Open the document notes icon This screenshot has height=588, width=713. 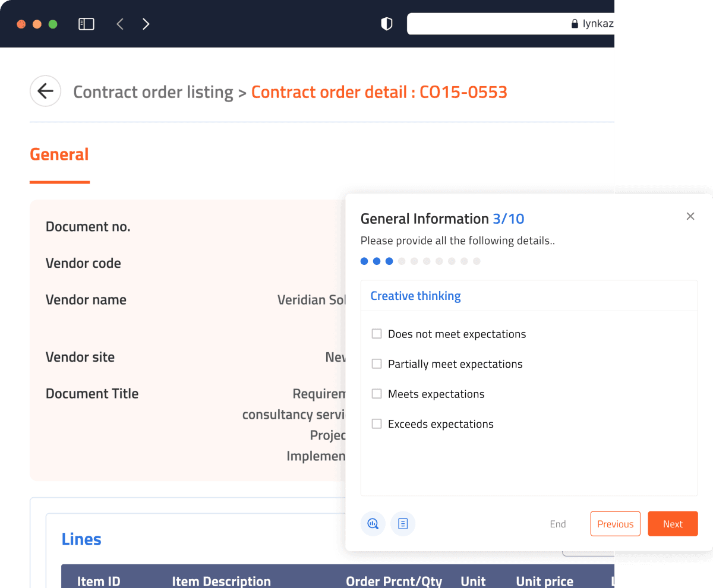click(403, 524)
